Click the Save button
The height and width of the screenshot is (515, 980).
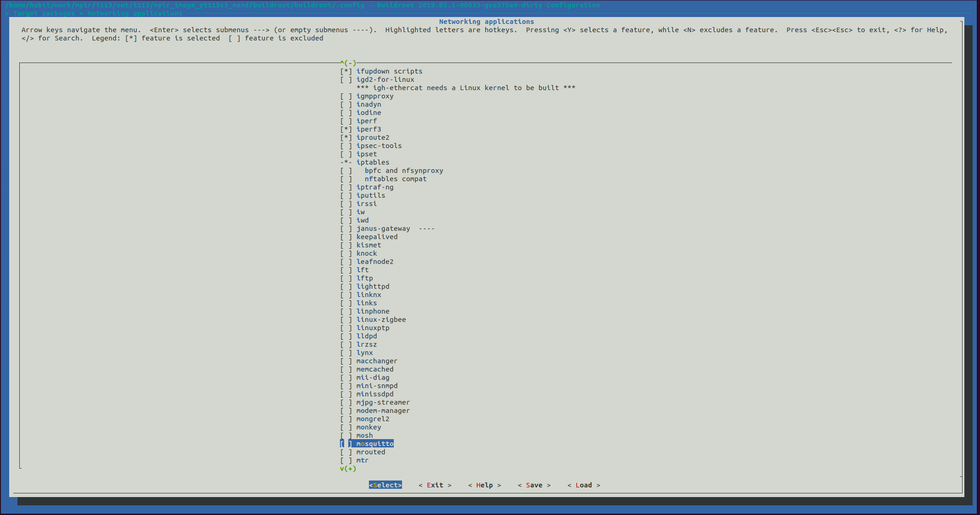click(x=534, y=485)
